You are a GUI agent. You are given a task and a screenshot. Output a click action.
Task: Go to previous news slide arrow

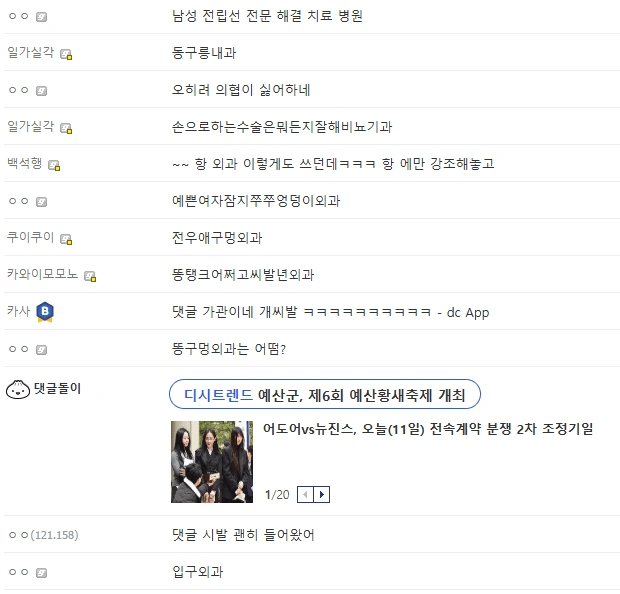click(305, 494)
